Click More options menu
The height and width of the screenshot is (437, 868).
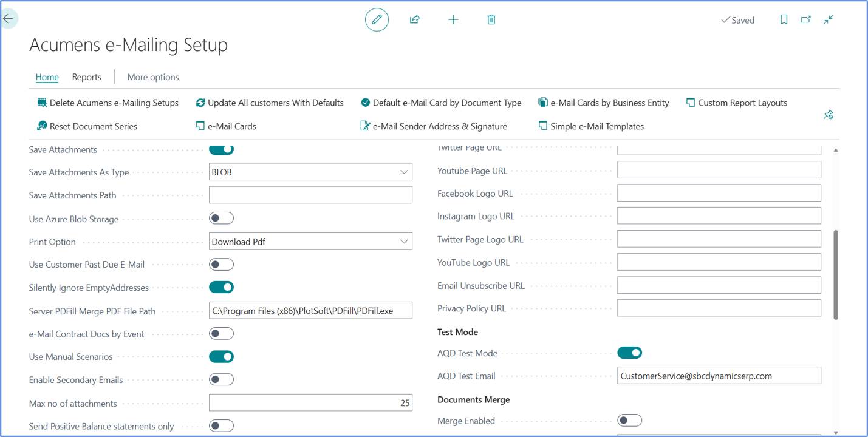153,77
